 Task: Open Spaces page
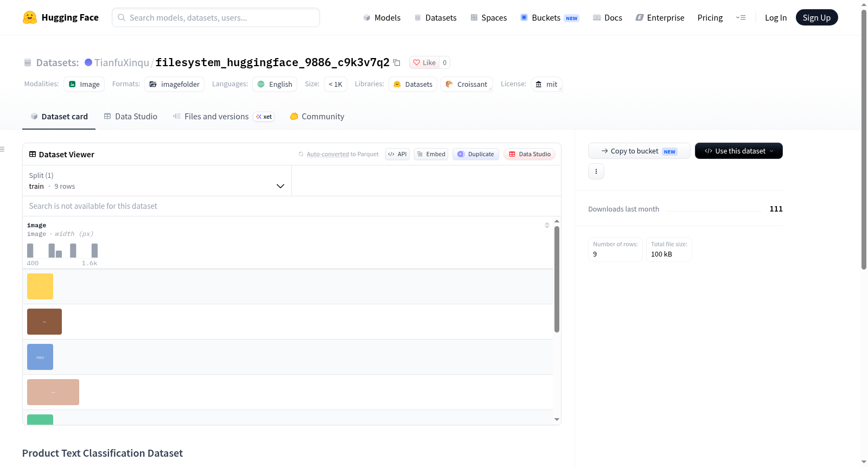(x=488, y=17)
